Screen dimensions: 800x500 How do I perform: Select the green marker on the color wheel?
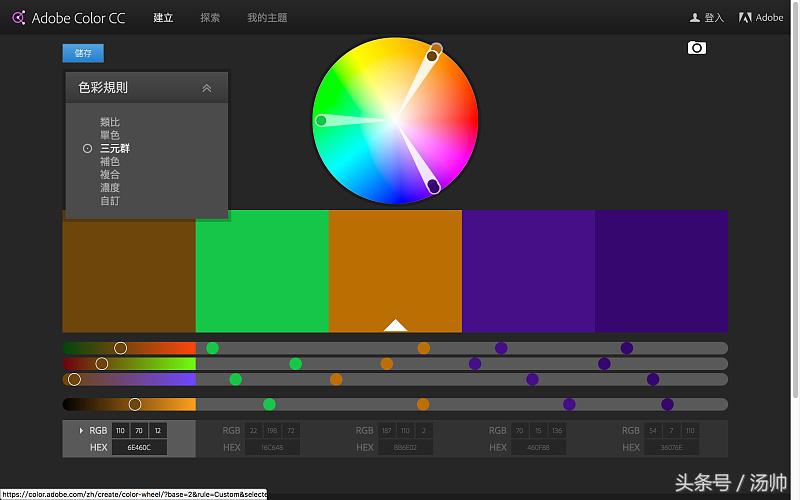point(321,120)
